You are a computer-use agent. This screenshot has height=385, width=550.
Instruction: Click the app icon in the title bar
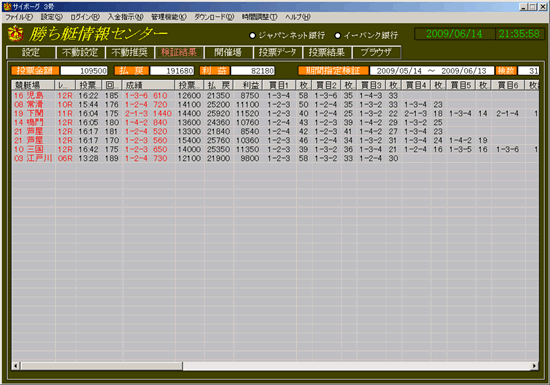[7, 7]
